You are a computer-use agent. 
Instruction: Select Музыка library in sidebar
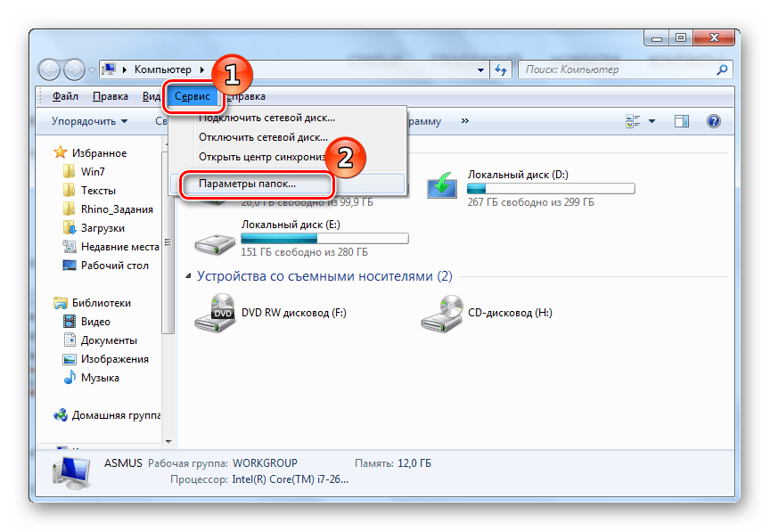(x=99, y=378)
